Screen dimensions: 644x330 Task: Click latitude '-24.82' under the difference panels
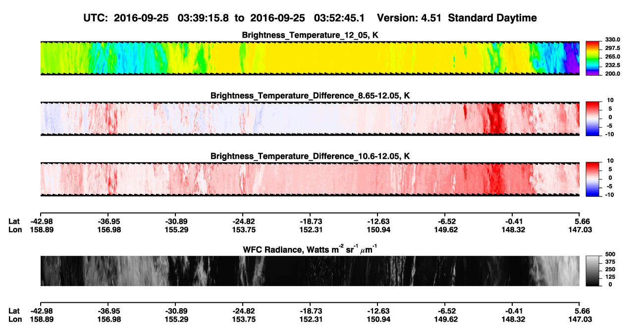point(242,222)
